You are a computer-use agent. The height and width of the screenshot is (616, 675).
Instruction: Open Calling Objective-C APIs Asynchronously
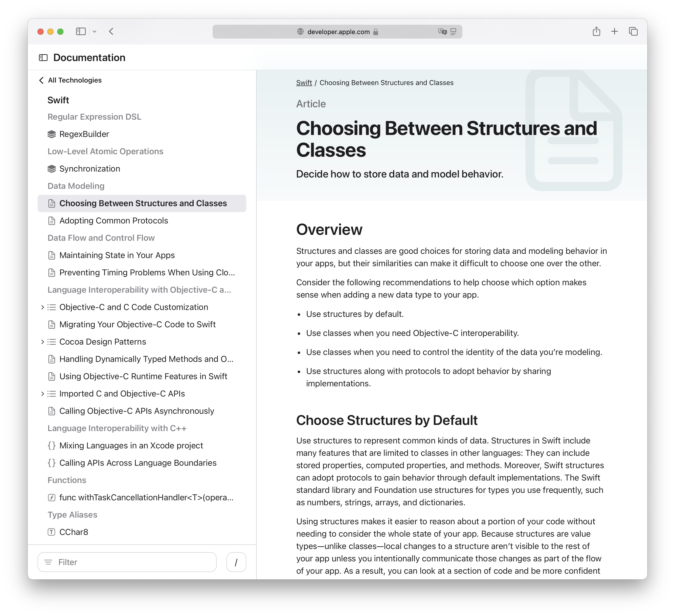tap(136, 411)
